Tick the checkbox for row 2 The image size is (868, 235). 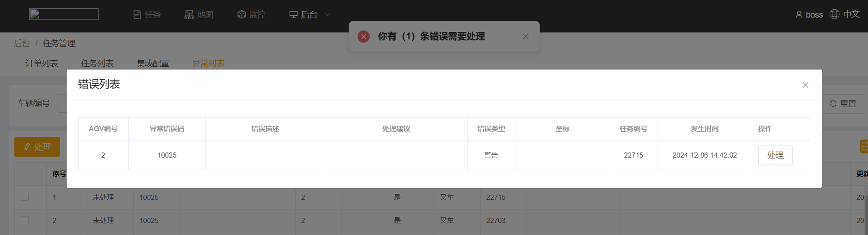pos(25,220)
